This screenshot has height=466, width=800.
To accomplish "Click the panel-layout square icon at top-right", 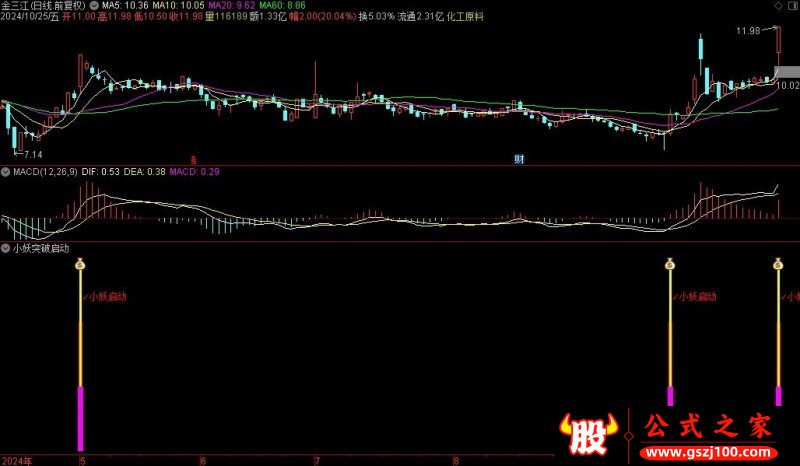I will (x=793, y=6).
